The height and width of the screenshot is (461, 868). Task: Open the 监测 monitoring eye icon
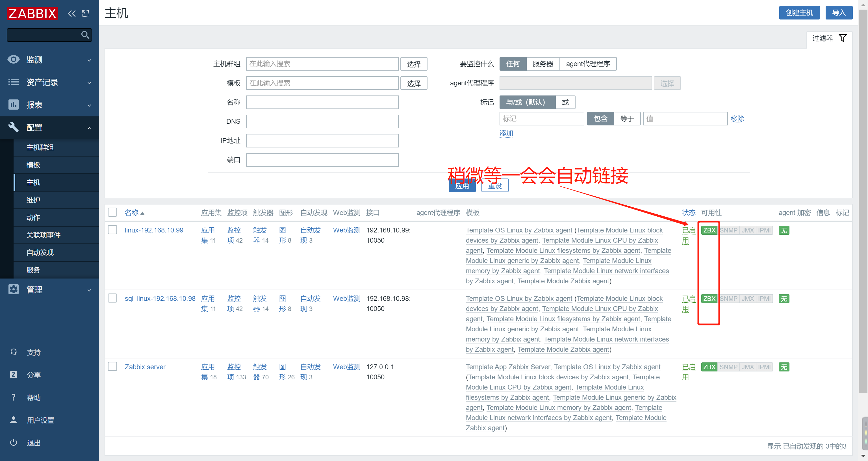(14, 60)
